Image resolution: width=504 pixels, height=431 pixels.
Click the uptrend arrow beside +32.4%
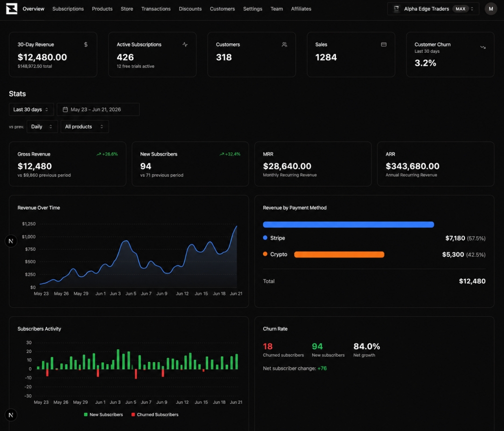pos(222,155)
